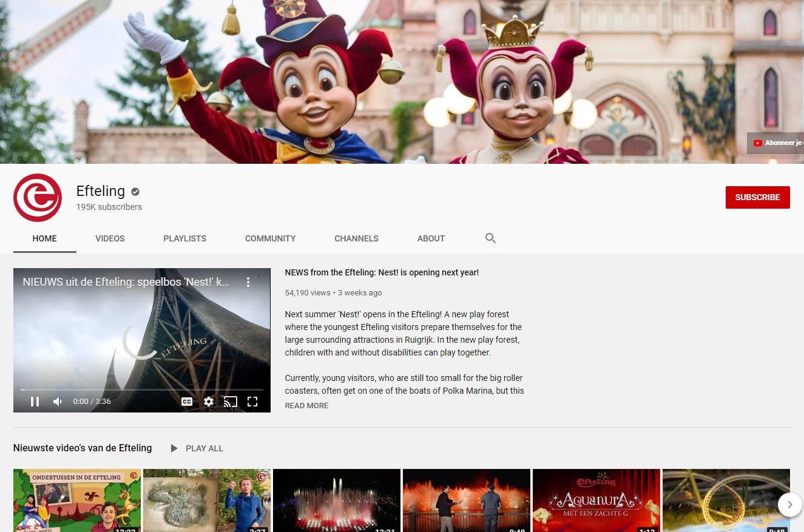The width and height of the screenshot is (804, 532).
Task: Toggle closed captions on the video player
Action: pos(187,402)
